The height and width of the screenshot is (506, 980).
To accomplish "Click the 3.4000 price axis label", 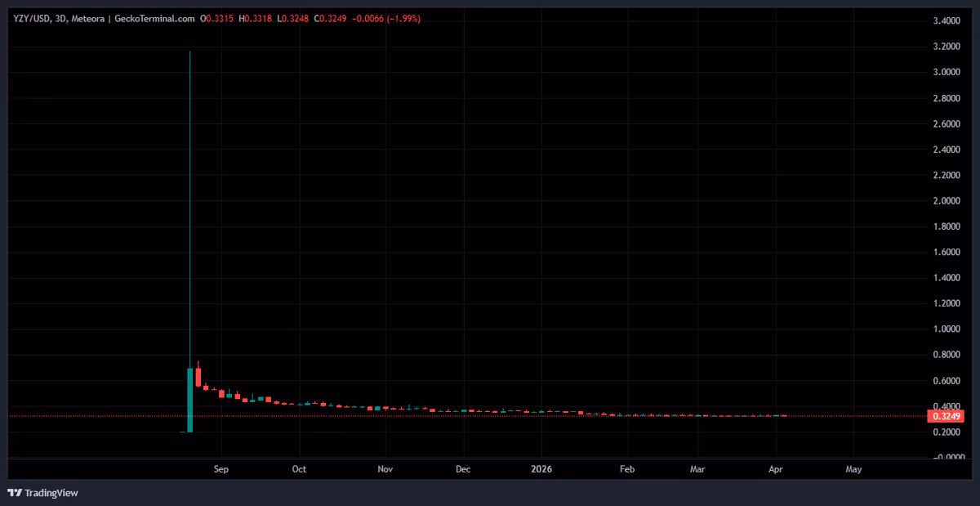I will (945, 21).
